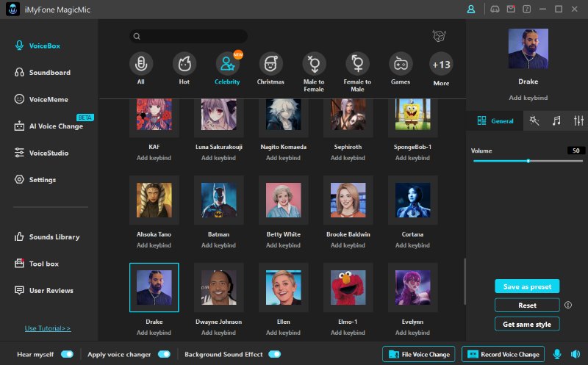588x365 pixels.
Task: Toggle the microphone icon in bottom bar
Action: [557, 354]
